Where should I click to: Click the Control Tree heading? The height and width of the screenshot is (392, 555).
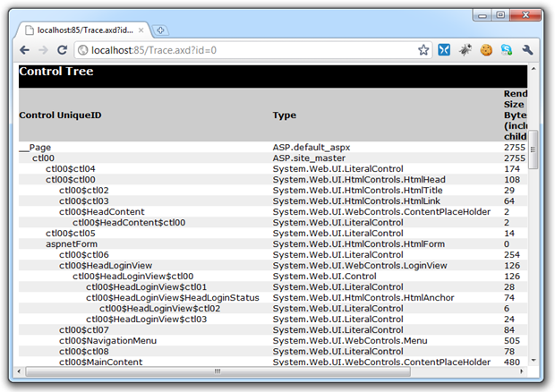56,72
